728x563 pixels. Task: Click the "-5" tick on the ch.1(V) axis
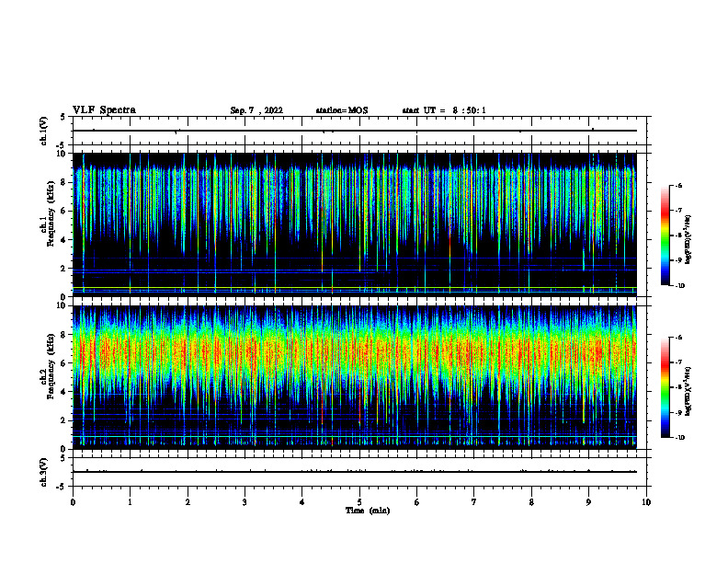pyautogui.click(x=62, y=145)
